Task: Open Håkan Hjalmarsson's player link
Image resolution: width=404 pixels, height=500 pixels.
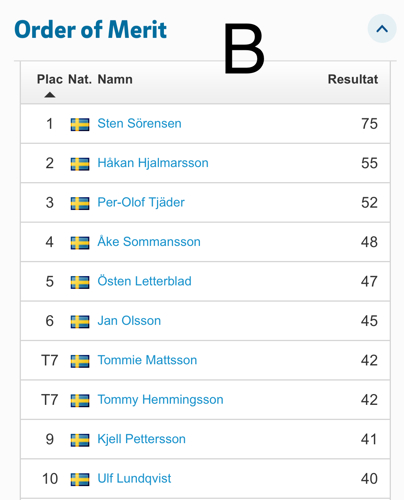Action: click(x=153, y=163)
